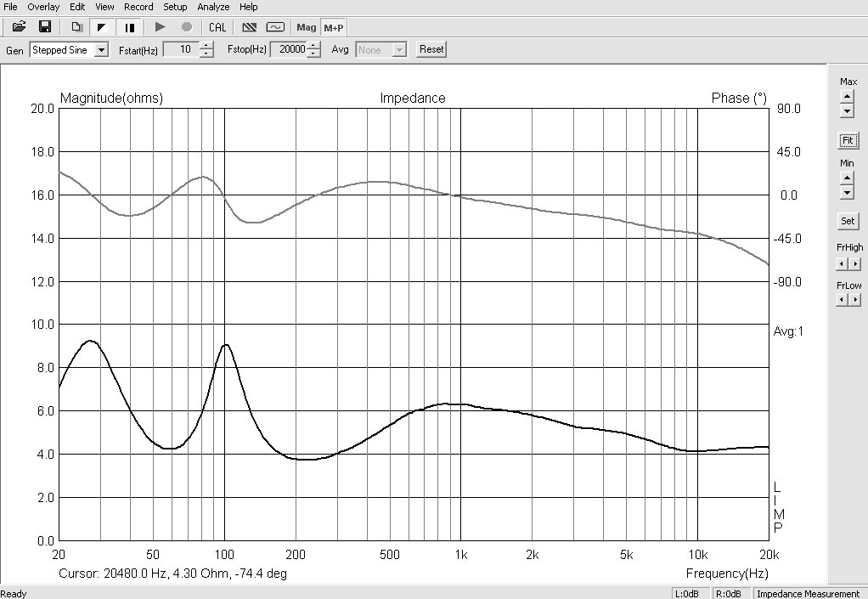Increase the Fstart(Hz) value with up arrow

click(x=206, y=46)
